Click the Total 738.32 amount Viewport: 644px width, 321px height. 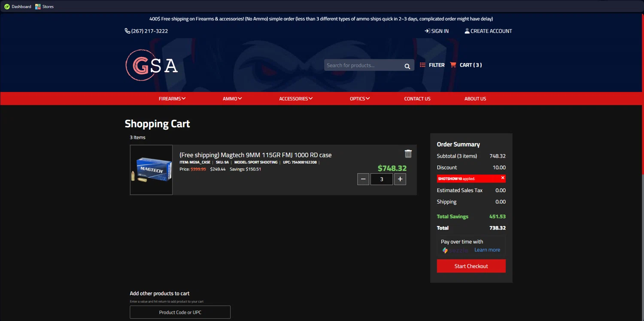point(498,228)
